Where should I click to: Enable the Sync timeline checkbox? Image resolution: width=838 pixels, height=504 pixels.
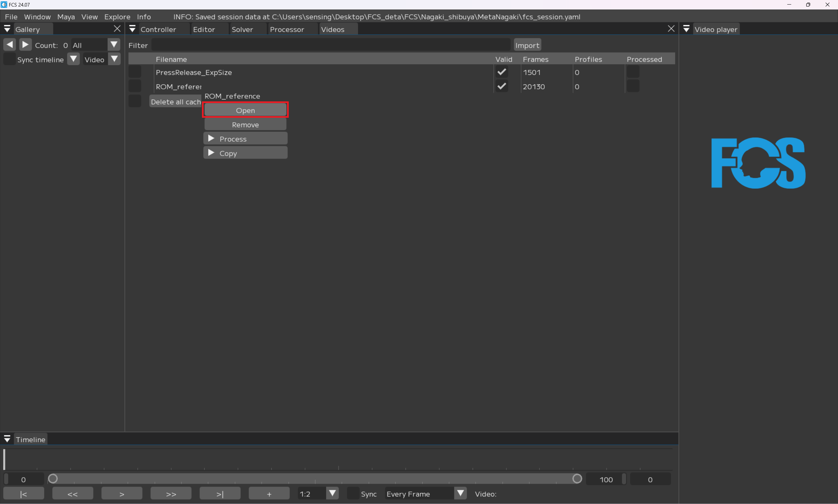point(9,59)
